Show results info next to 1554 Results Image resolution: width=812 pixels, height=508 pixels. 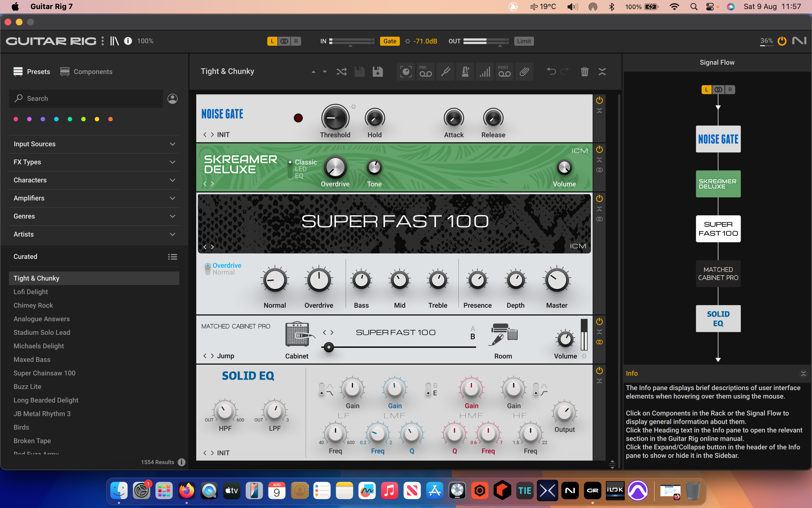[x=182, y=462]
